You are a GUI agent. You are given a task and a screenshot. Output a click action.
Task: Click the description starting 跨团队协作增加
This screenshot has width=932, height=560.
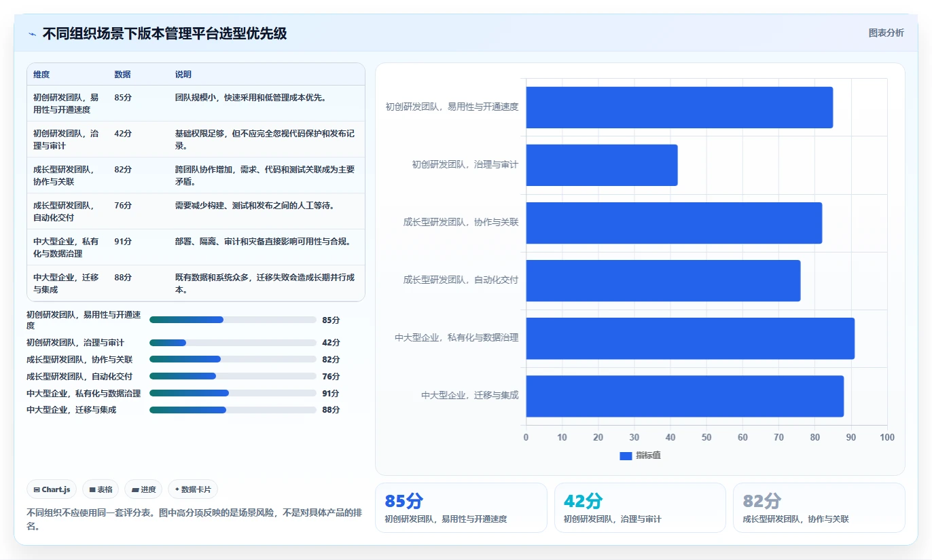tap(265, 176)
